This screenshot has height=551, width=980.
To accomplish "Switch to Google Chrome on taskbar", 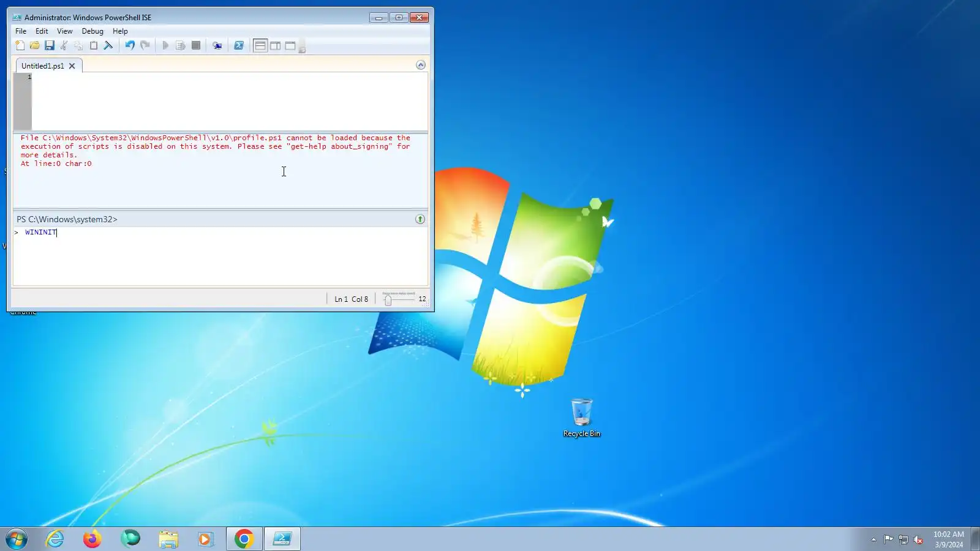I will [244, 539].
